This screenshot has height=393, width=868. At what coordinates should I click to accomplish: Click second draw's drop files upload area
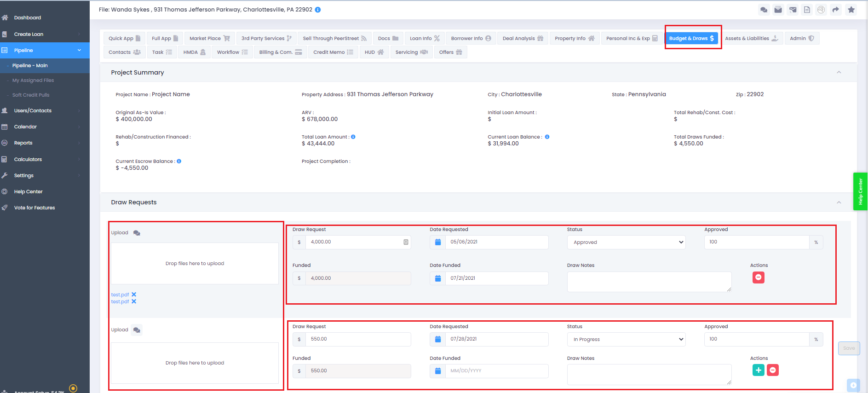pyautogui.click(x=195, y=363)
